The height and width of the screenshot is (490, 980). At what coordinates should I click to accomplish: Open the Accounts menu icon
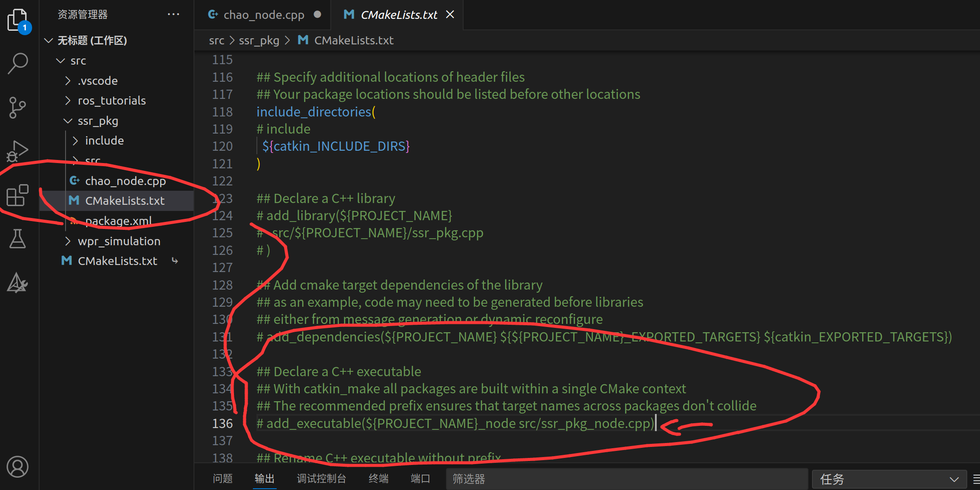point(18,467)
